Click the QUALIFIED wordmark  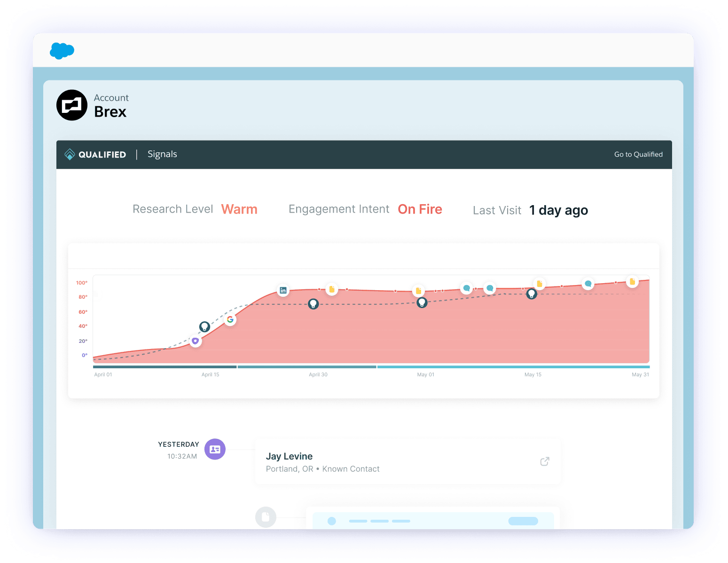pos(102,155)
